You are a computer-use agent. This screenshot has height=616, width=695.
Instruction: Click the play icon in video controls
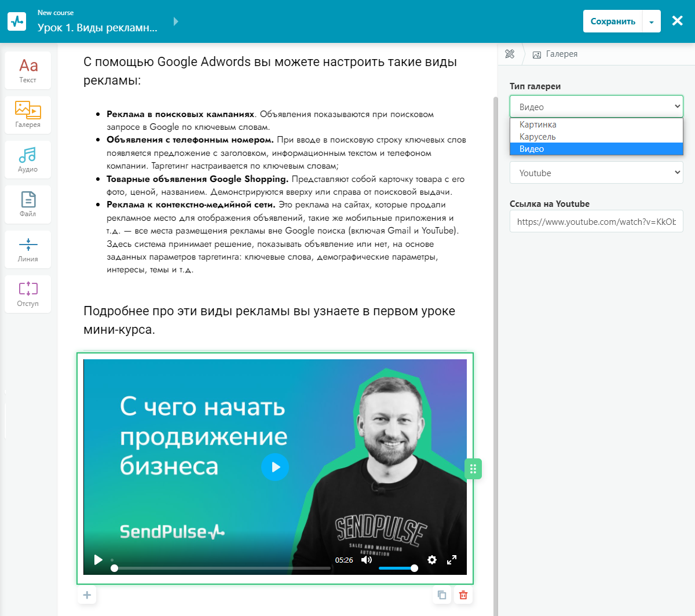point(98,560)
